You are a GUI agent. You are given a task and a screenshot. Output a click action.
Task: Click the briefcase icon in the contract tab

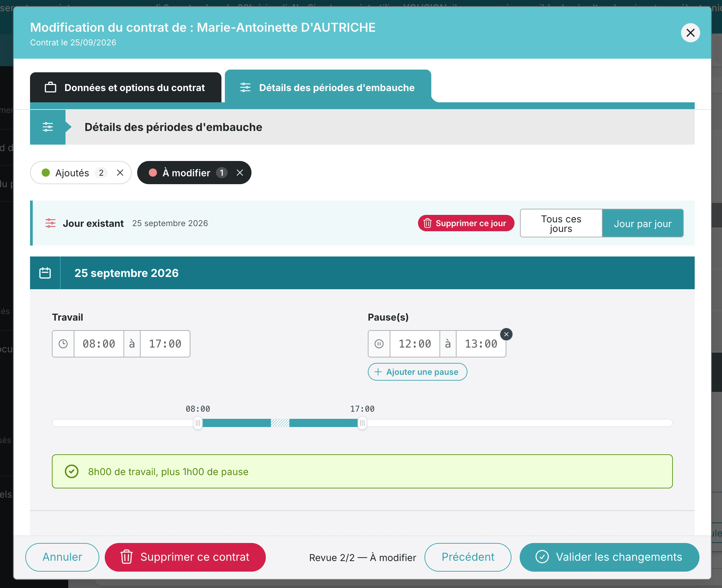click(50, 87)
